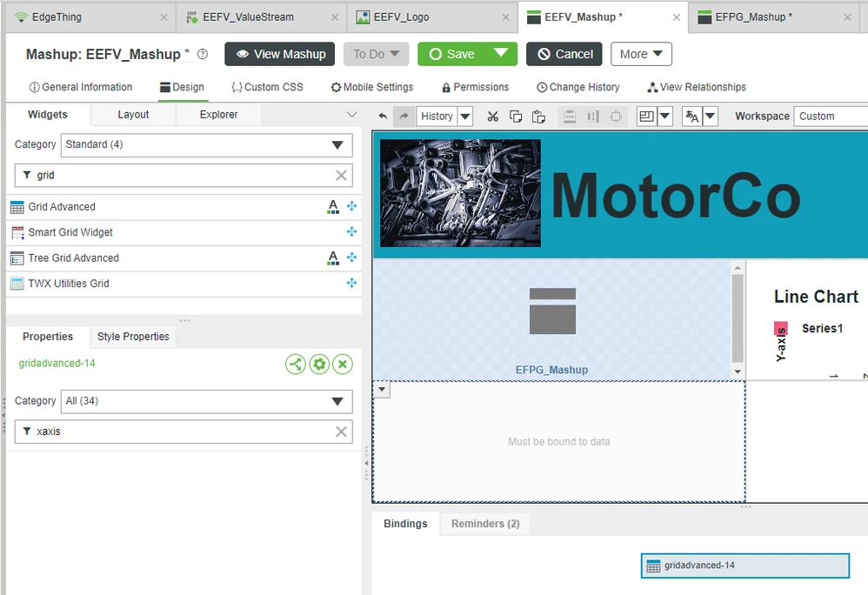This screenshot has width=868, height=595.
Task: Select Grid Advanced in the widget list
Action: pos(184,206)
